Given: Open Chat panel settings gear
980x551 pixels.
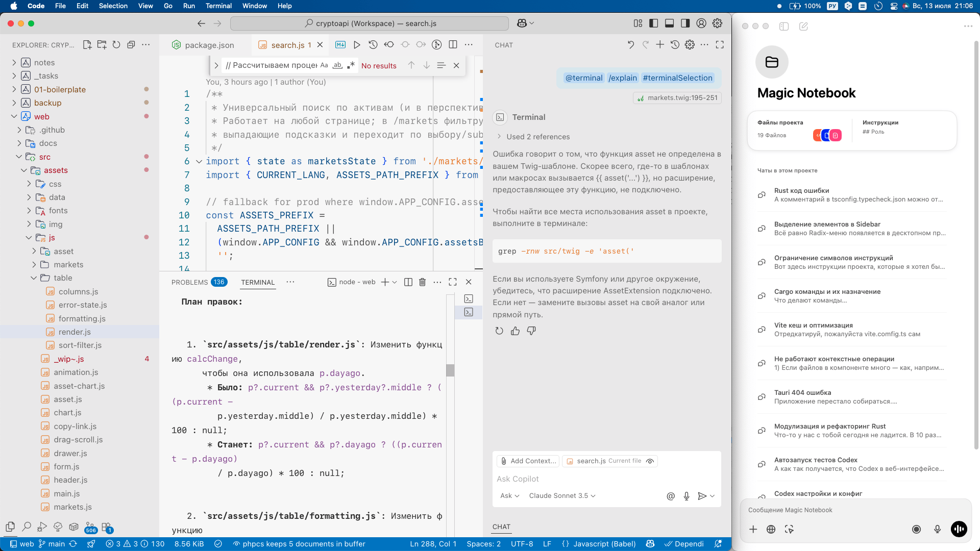Looking at the screenshot, I should (690, 45).
